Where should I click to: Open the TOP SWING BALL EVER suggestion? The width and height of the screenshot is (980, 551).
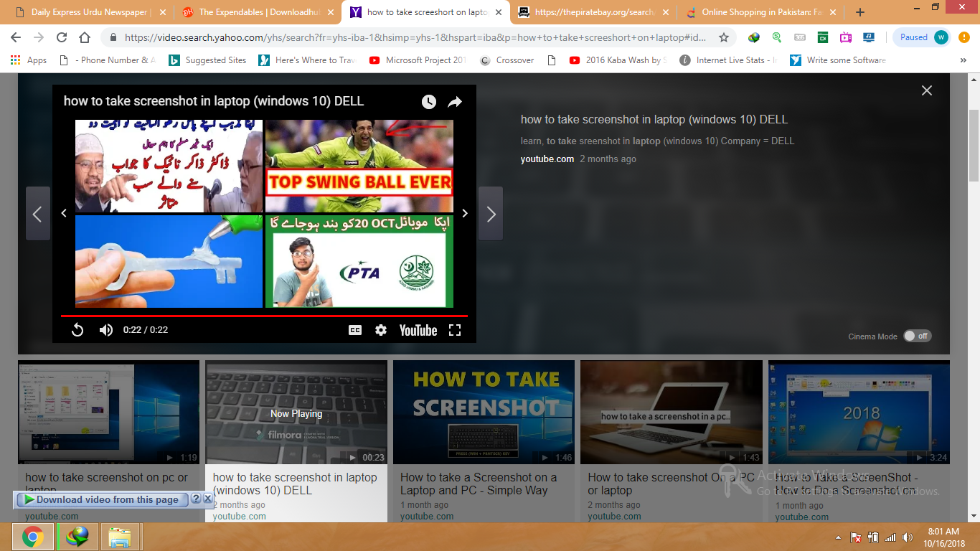(359, 166)
